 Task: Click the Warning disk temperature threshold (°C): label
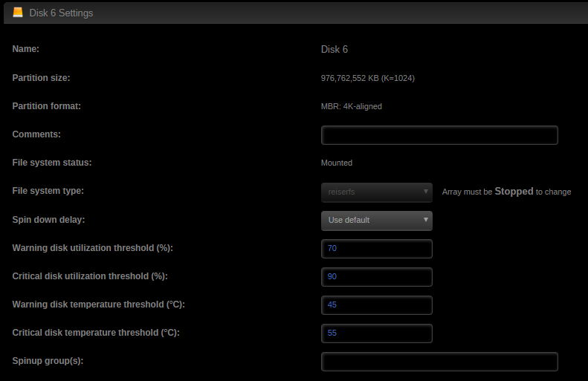pos(99,305)
